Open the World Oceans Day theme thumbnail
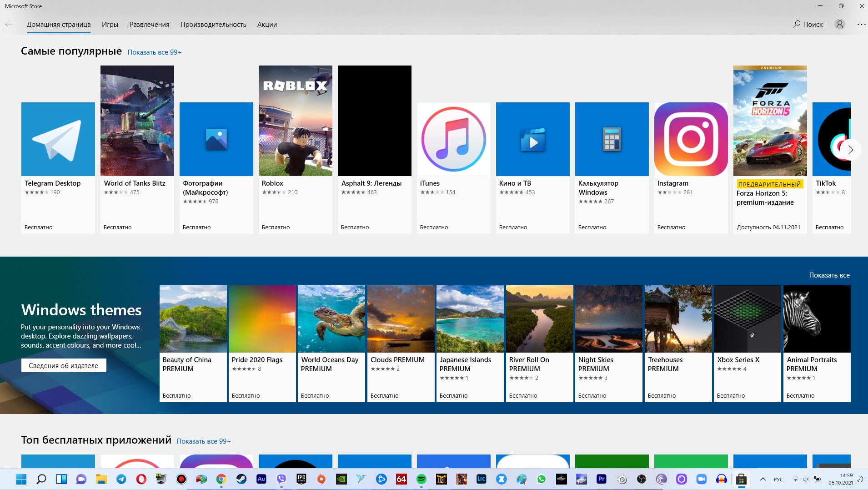The height and width of the screenshot is (490, 868). 331,319
